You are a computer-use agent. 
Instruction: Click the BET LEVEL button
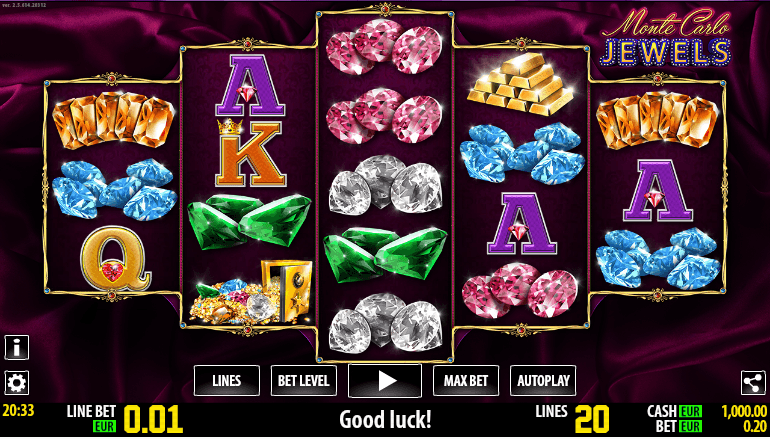(304, 381)
